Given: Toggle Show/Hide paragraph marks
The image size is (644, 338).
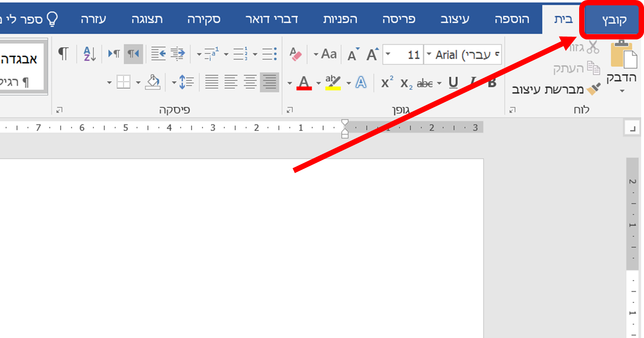Looking at the screenshot, I should click(63, 54).
